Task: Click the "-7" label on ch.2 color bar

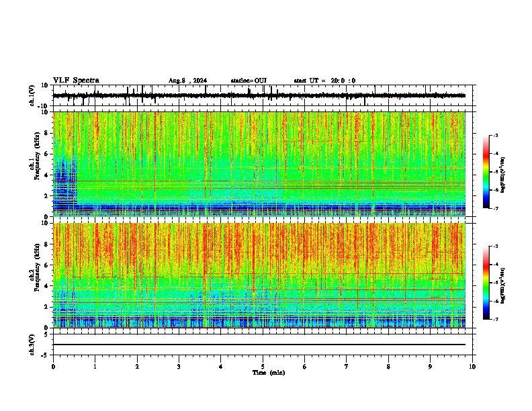Action: (496, 320)
